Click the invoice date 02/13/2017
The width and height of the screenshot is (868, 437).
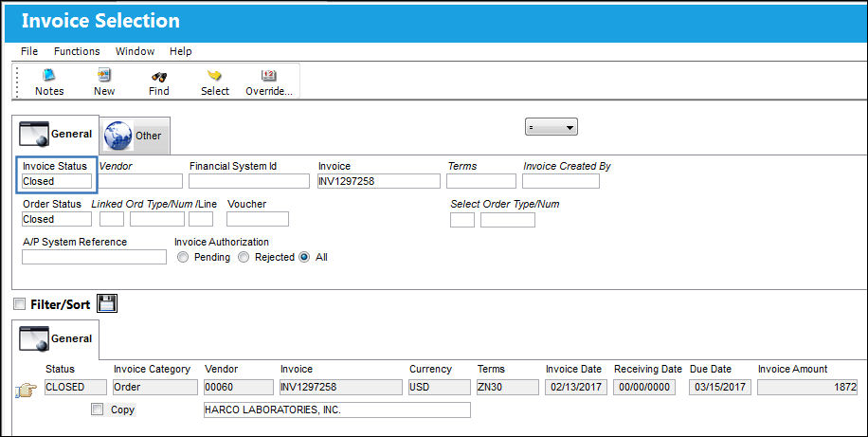(x=576, y=387)
